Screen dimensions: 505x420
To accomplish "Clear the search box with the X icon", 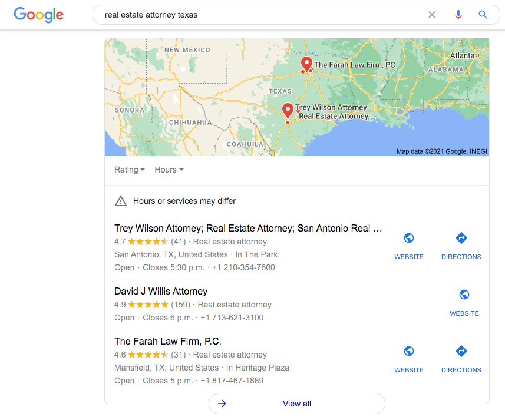I will pyautogui.click(x=431, y=15).
